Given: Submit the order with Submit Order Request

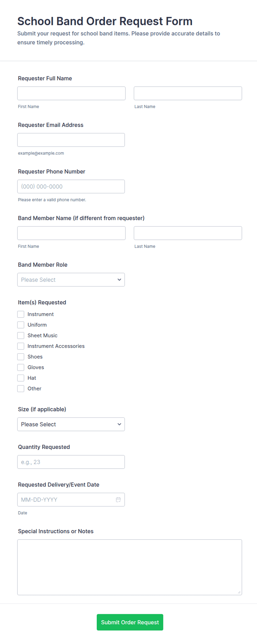Looking at the screenshot, I should click(x=130, y=622).
